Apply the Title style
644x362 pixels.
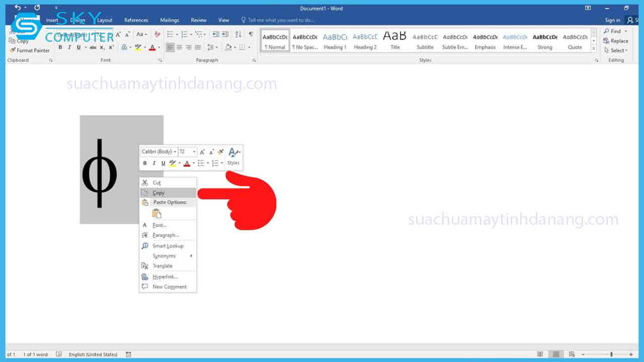point(395,41)
